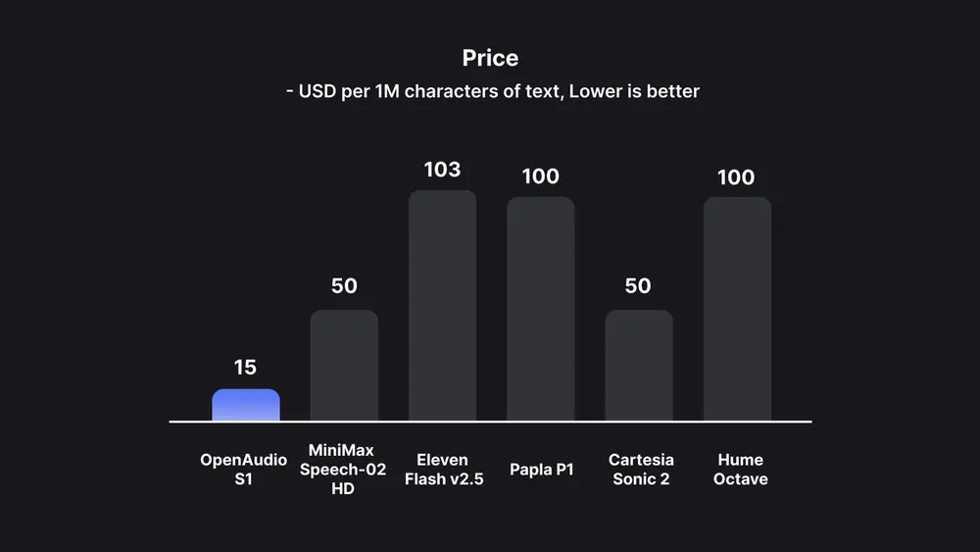This screenshot has width=980, height=552.
Task: Select the MiniMax Speech-02 HD bar
Action: click(x=344, y=366)
